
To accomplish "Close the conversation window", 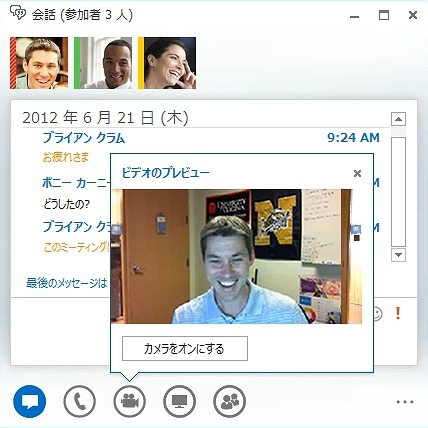I will point(413,15).
